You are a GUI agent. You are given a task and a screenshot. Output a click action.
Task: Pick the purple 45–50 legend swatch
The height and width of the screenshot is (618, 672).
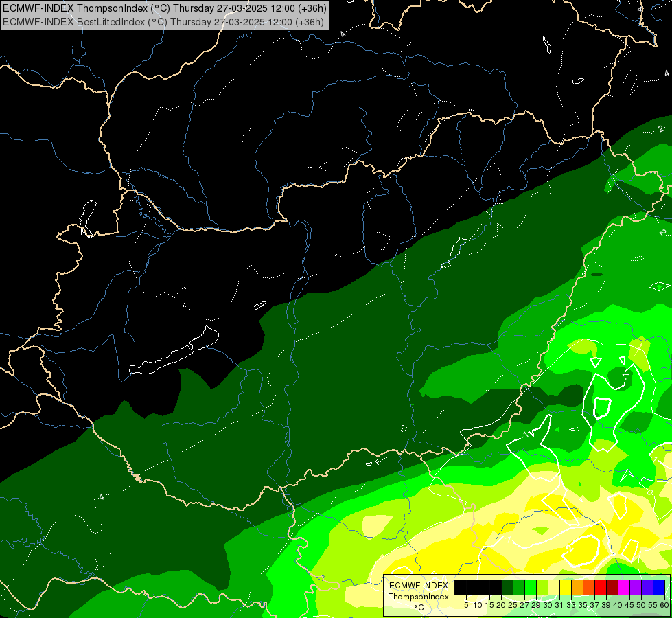click(x=636, y=587)
